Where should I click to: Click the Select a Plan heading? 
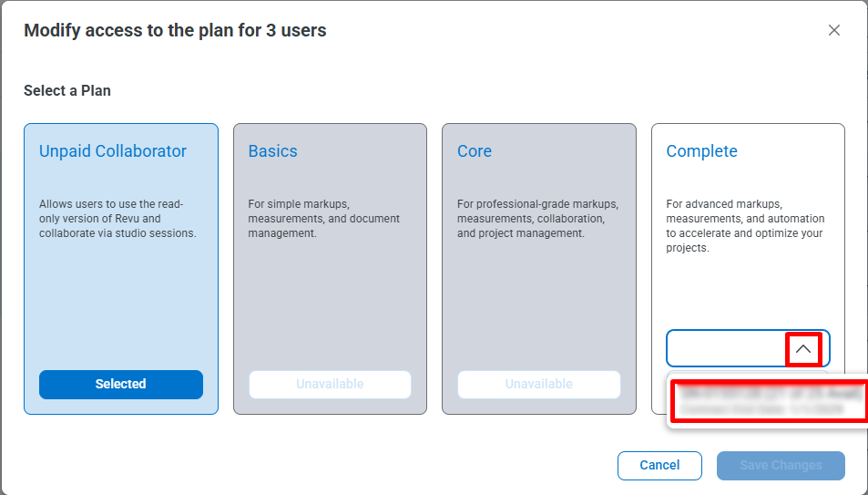coord(67,90)
